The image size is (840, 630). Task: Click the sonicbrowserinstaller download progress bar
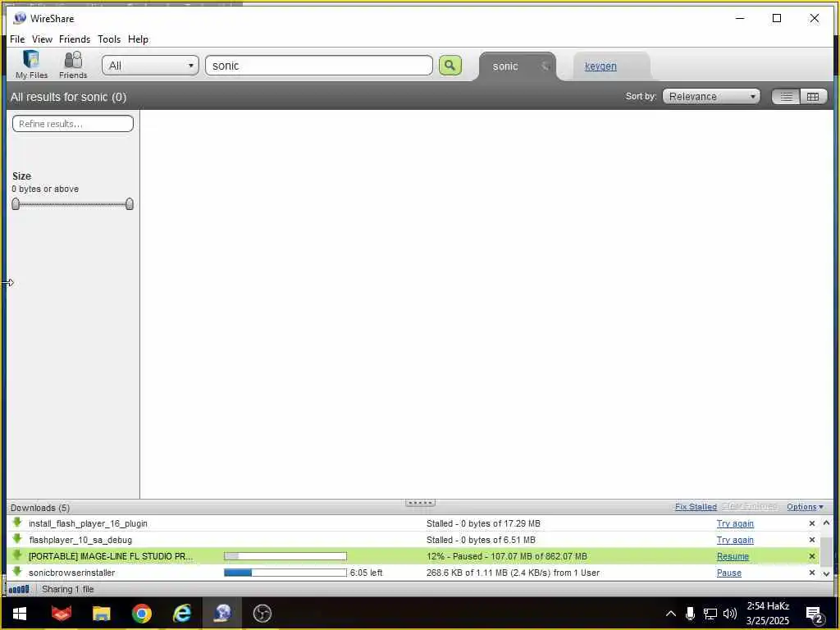[x=285, y=573]
